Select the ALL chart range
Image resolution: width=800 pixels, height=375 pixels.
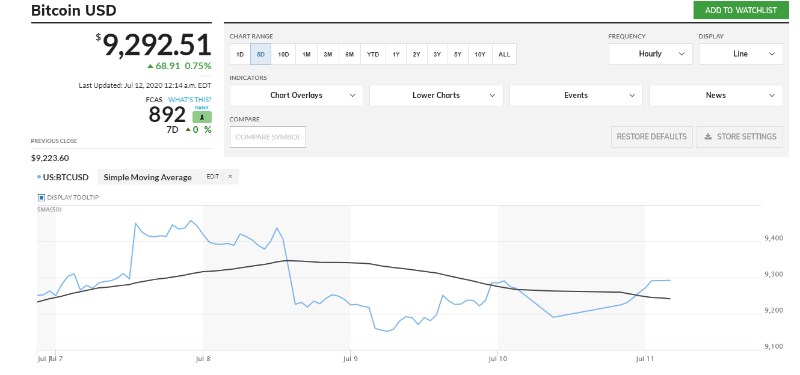pos(504,54)
